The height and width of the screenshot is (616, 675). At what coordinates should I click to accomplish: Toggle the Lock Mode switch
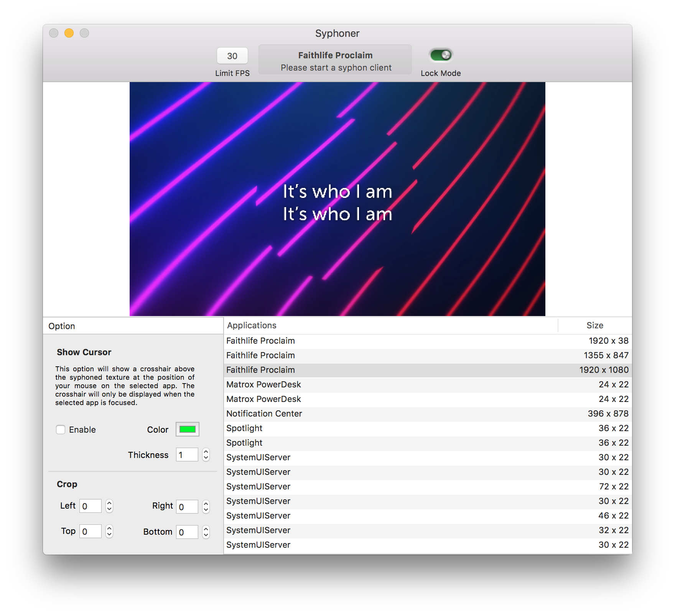click(441, 55)
